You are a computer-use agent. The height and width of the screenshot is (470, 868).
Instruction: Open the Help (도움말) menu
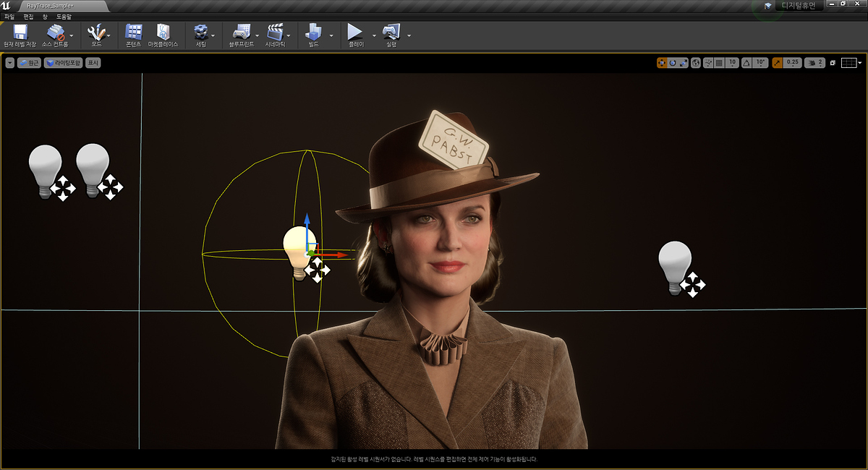coord(64,16)
